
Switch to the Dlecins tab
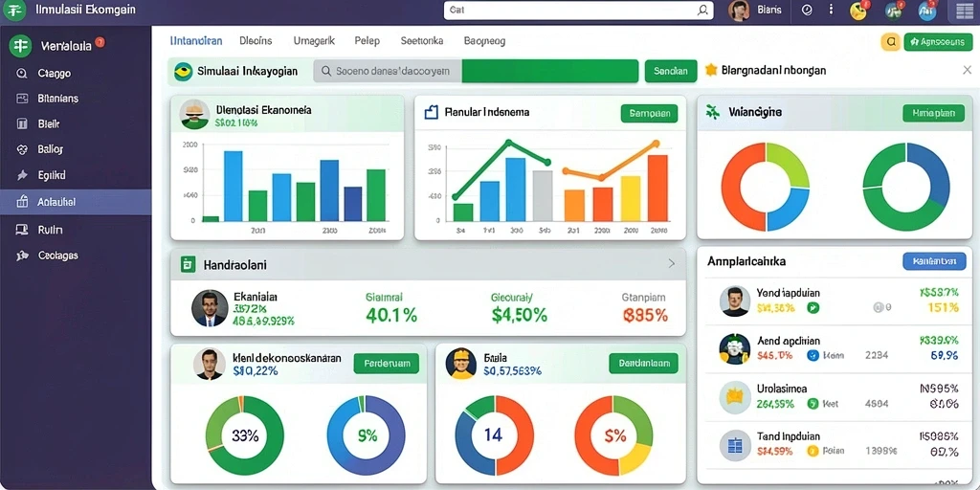(256, 40)
